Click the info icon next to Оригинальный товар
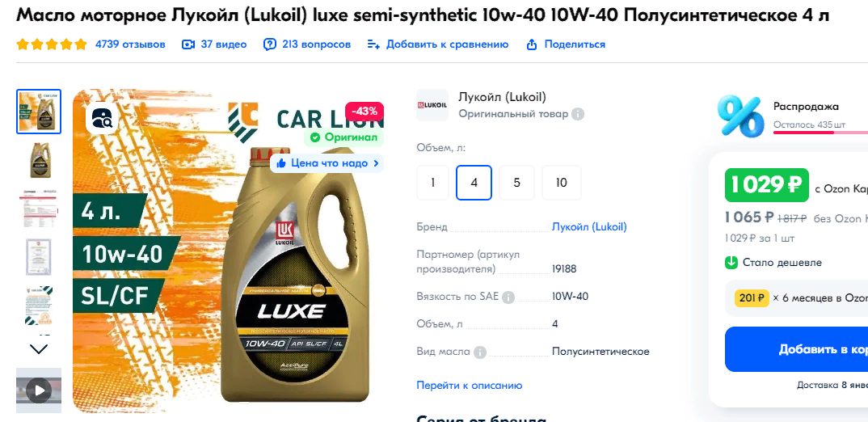This screenshot has width=868, height=422. pyautogui.click(x=577, y=114)
